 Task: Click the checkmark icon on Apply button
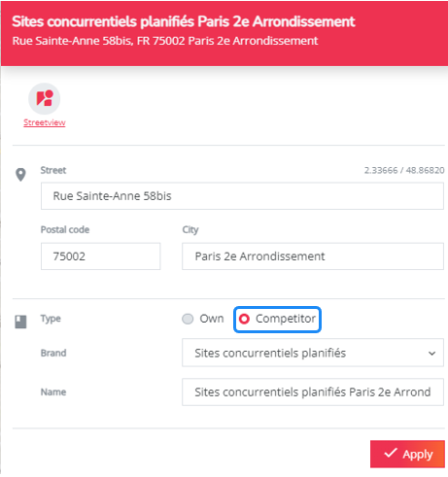[391, 453]
